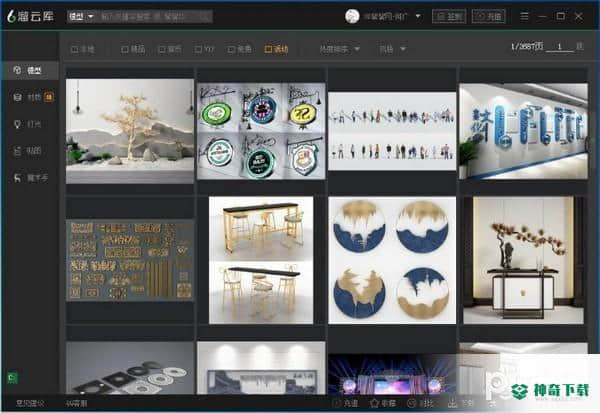Open the 模型 (model) sidebar category
The image size is (600, 413).
[30, 70]
